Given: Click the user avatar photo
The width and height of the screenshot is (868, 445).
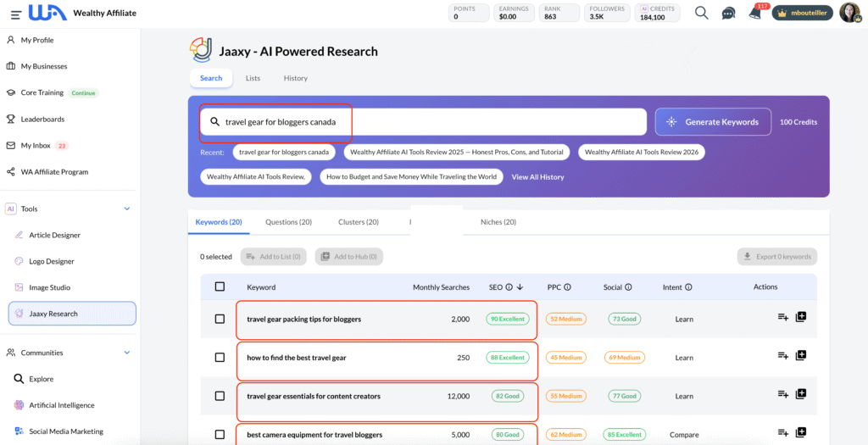Looking at the screenshot, I should pos(849,13).
